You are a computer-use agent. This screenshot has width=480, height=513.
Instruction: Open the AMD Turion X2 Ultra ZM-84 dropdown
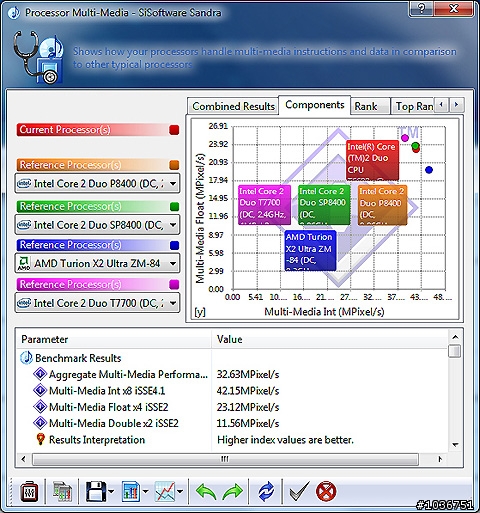pyautogui.click(x=97, y=263)
